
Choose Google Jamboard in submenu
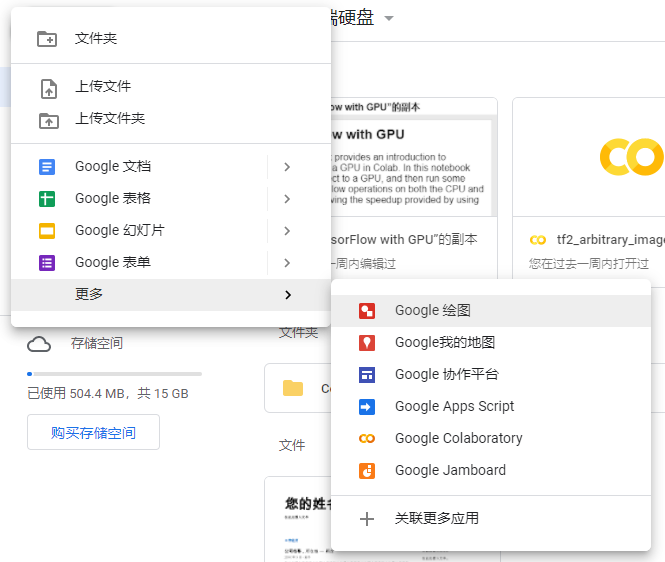tap(491, 471)
